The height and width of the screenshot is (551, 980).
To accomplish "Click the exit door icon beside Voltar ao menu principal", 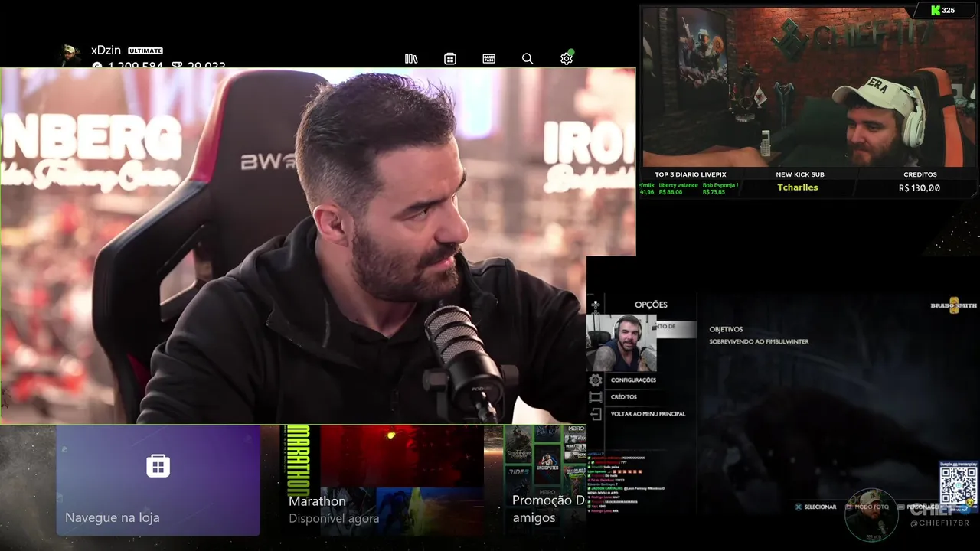I will tap(596, 414).
